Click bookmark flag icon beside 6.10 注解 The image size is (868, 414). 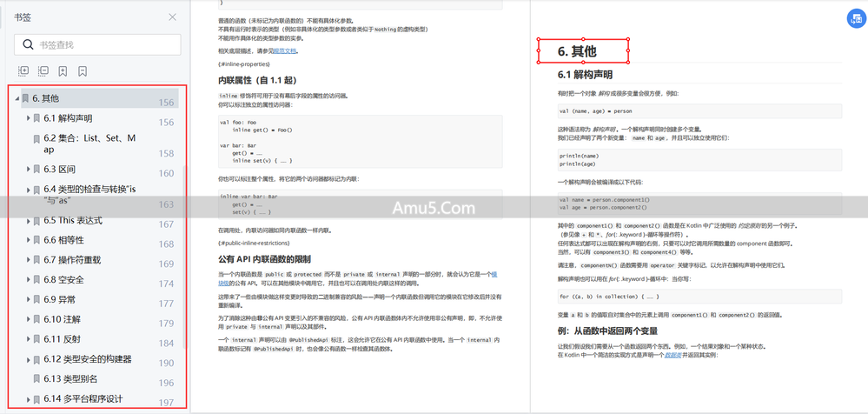(36, 320)
